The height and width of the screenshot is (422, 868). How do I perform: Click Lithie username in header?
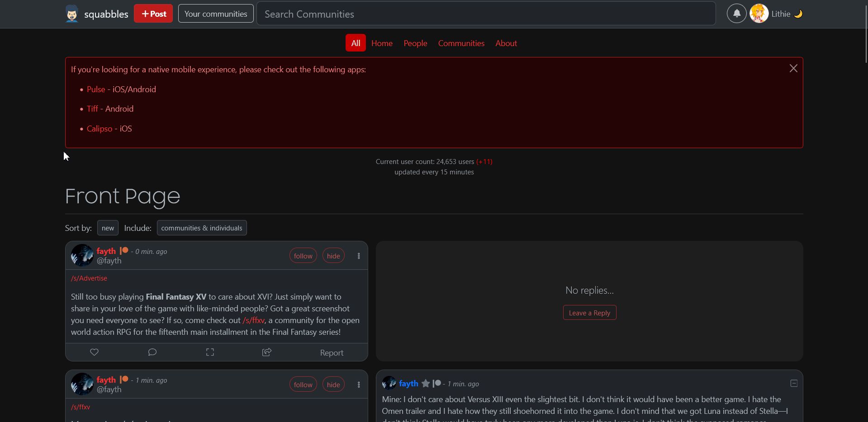(x=781, y=14)
